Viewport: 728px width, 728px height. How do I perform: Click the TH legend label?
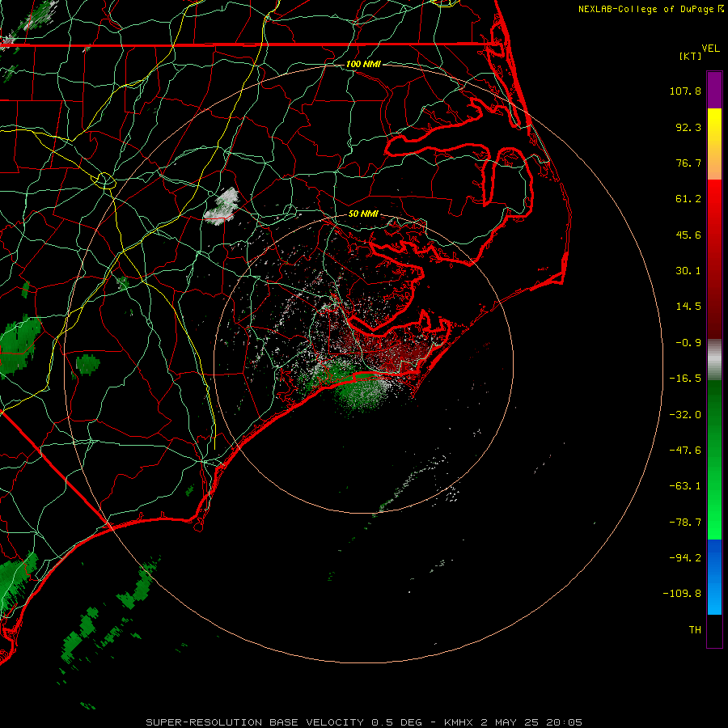(695, 630)
